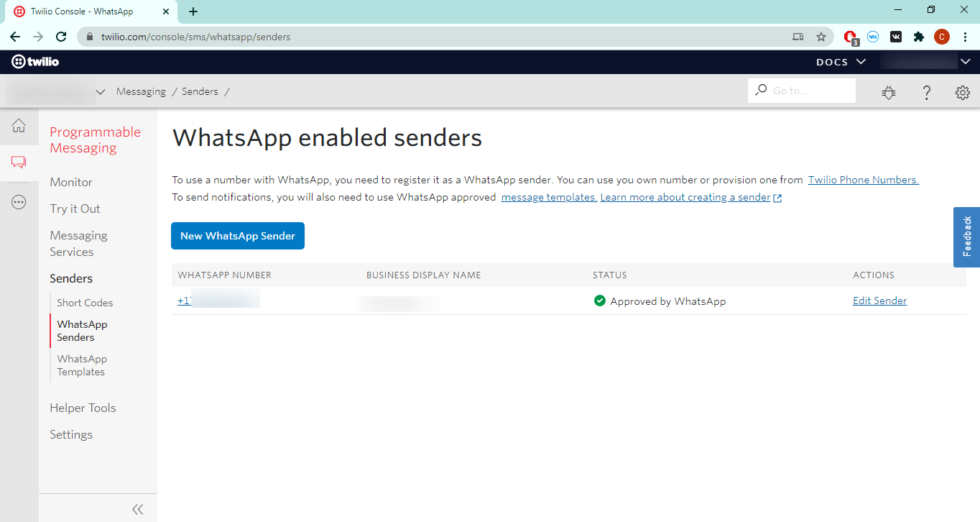Click the site lock icon in address bar
This screenshot has width=980, height=522.
[x=90, y=37]
